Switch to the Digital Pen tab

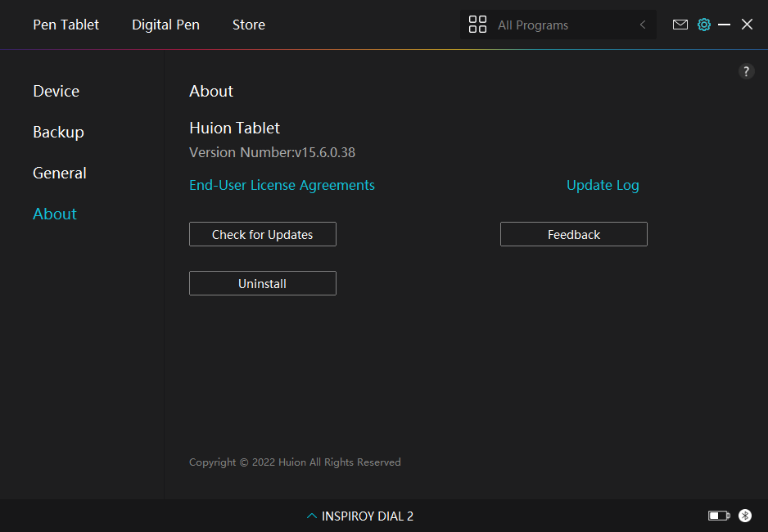click(165, 25)
